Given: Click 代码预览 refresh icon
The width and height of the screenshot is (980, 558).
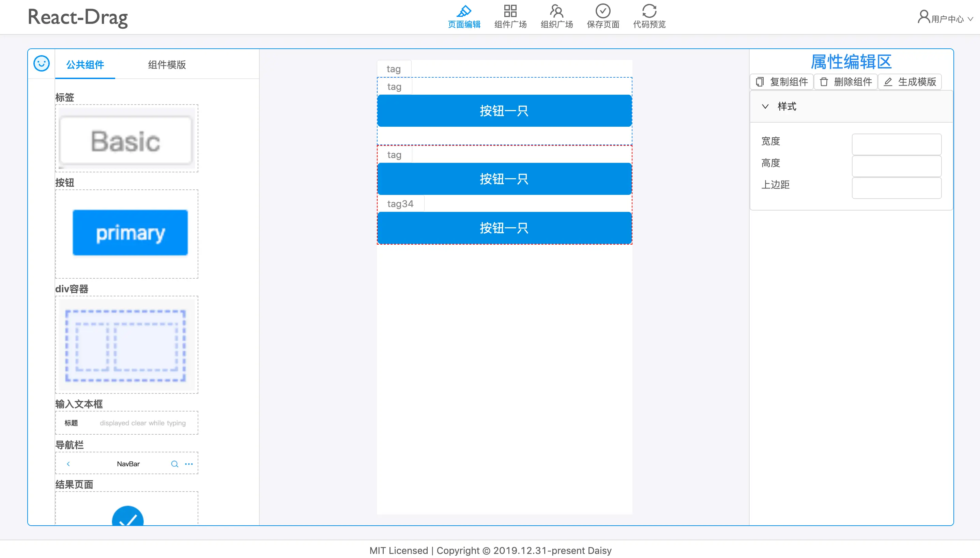Looking at the screenshot, I should coord(649,11).
